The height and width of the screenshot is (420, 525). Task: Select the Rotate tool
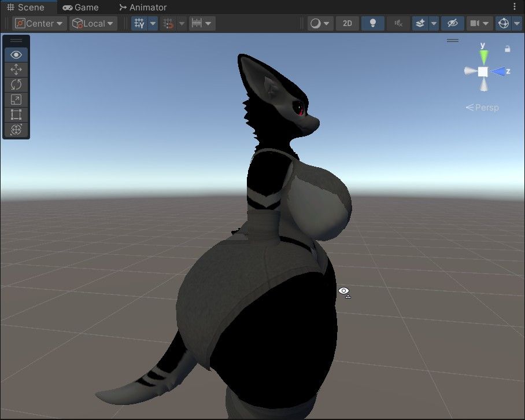[x=16, y=84]
